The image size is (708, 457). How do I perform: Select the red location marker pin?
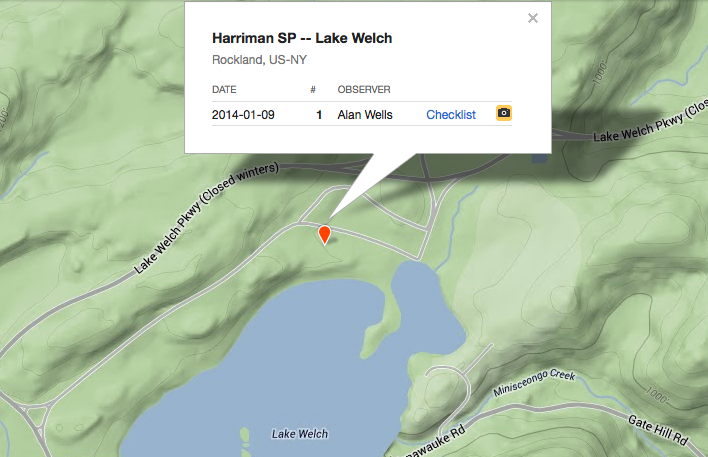(324, 235)
